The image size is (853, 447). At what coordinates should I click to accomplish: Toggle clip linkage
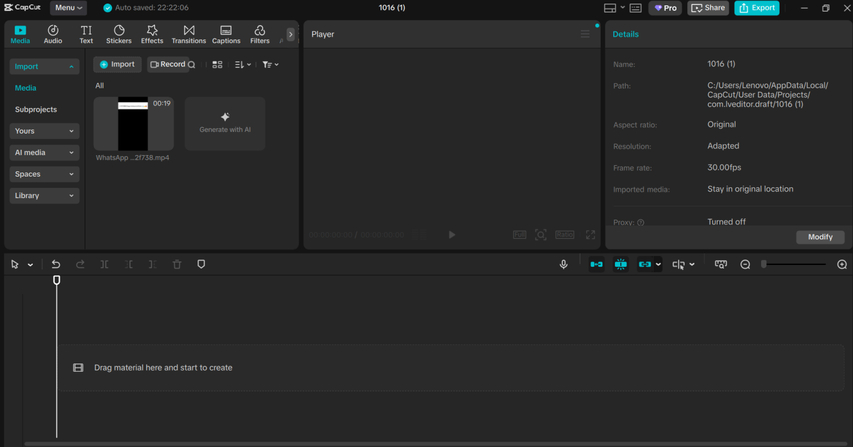click(645, 264)
